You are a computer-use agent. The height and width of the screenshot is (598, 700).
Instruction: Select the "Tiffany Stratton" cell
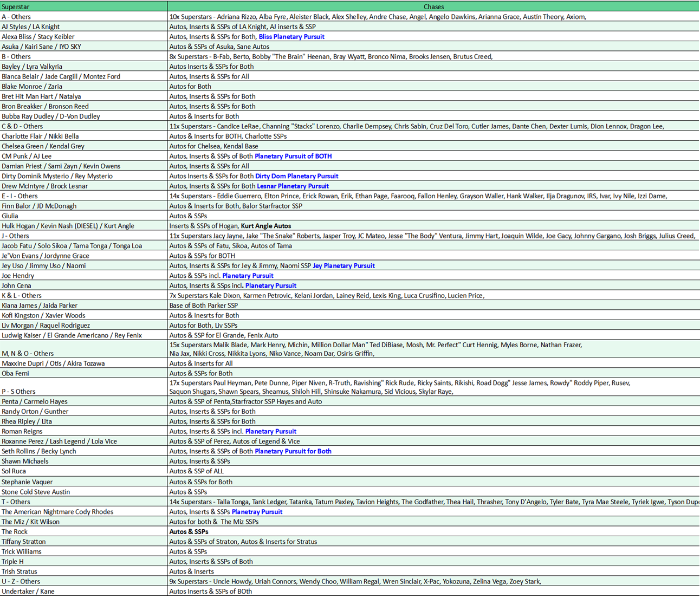[x=83, y=542]
